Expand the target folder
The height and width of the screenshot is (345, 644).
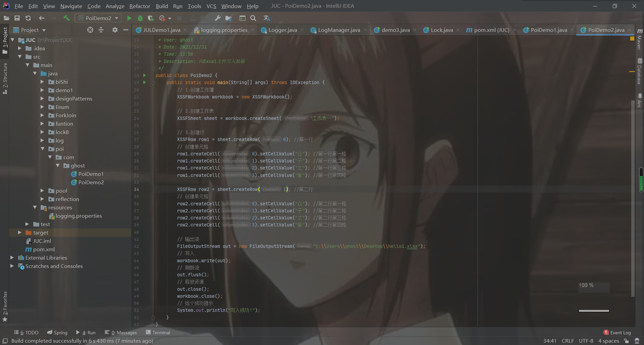click(20, 232)
